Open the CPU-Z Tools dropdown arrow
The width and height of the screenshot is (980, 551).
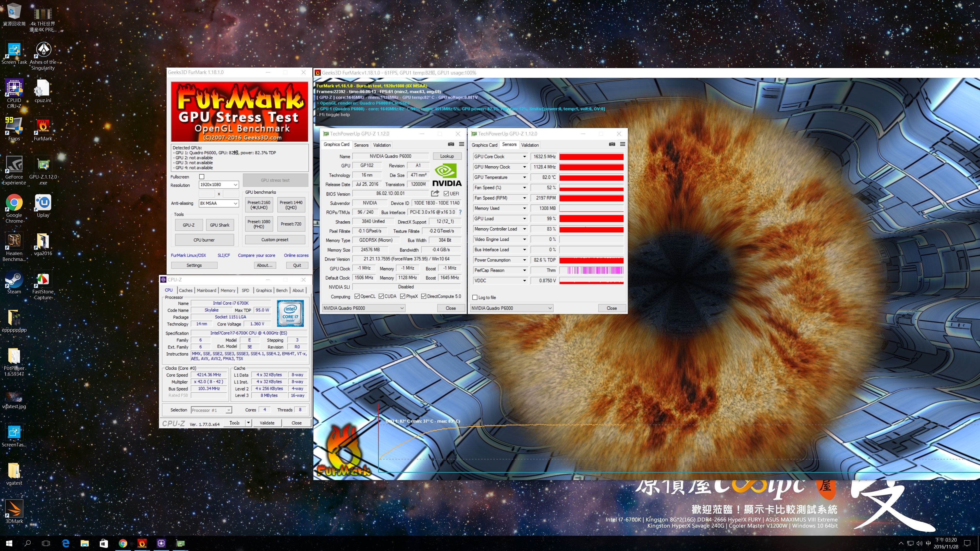[x=248, y=422]
